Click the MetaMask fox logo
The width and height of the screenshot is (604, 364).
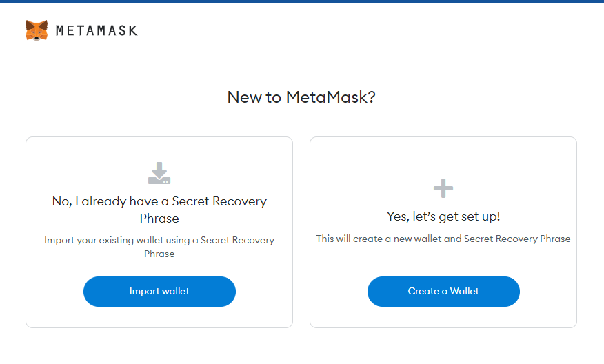pyautogui.click(x=37, y=30)
